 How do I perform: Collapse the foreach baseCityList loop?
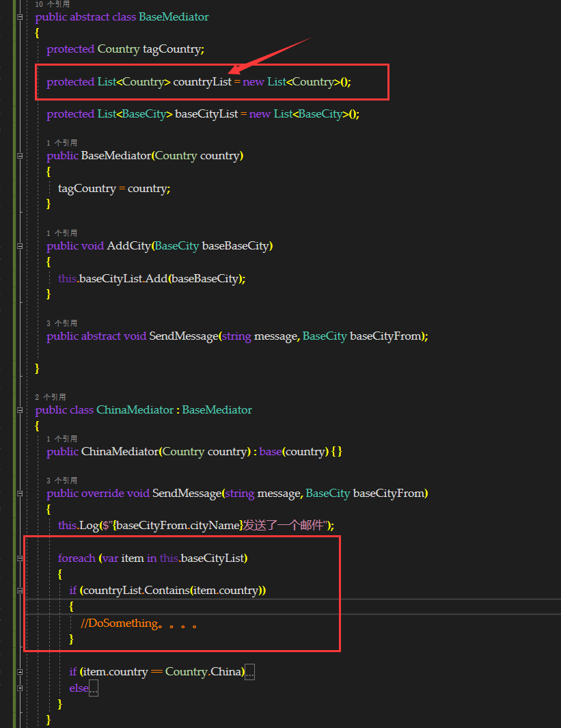[20, 558]
